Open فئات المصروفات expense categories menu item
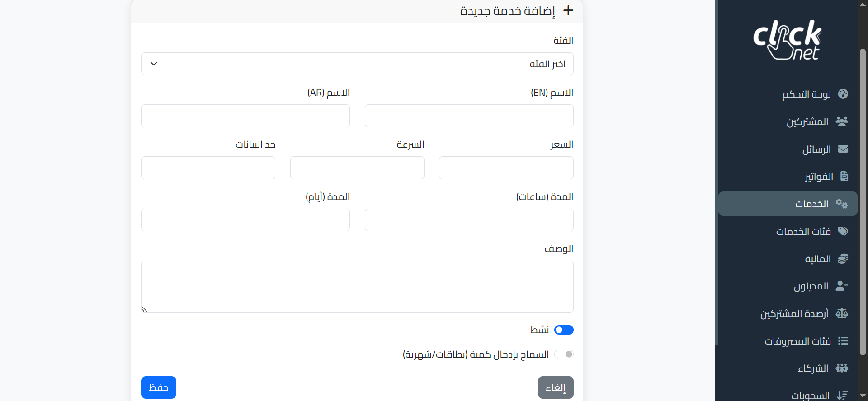Viewport: 868px width, 401px height. [x=797, y=341]
